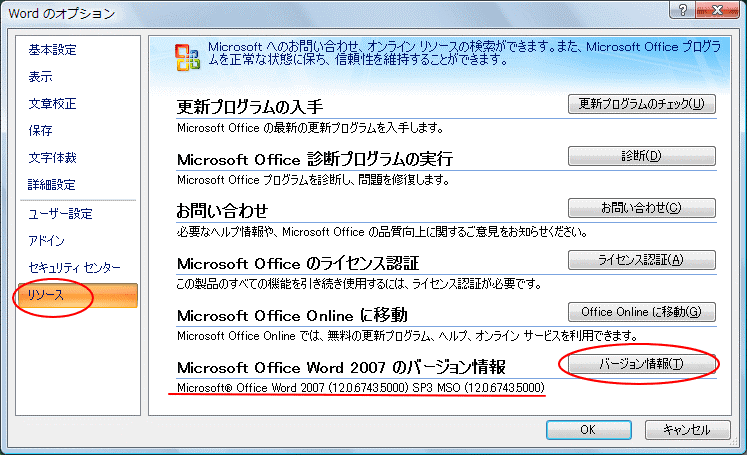The width and height of the screenshot is (747, 455).
Task: Click ライセンス認証 activation button
Action: (641, 260)
